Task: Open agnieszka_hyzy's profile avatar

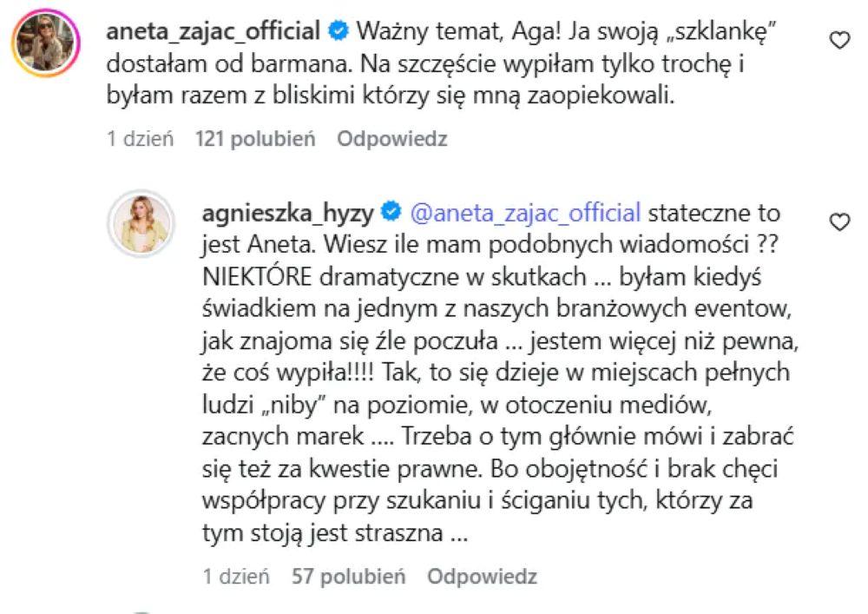Action: point(141,221)
